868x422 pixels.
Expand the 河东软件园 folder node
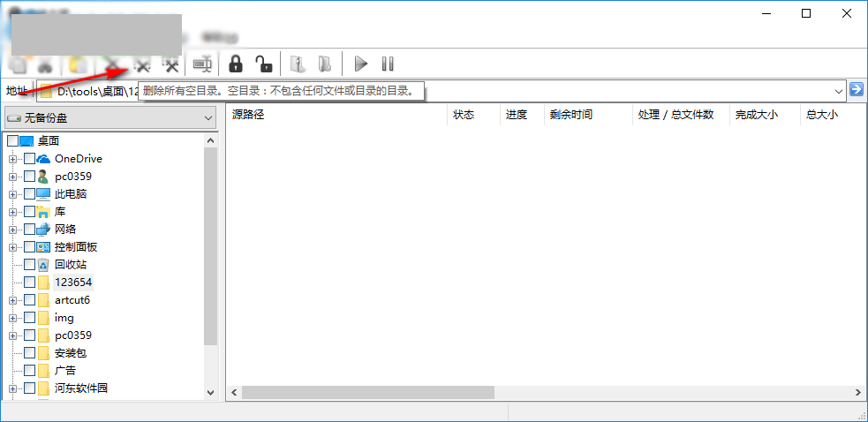[x=12, y=388]
